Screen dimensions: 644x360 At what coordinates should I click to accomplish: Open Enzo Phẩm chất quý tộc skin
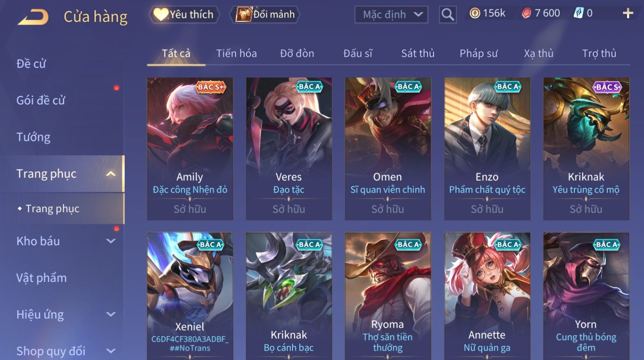click(x=487, y=149)
